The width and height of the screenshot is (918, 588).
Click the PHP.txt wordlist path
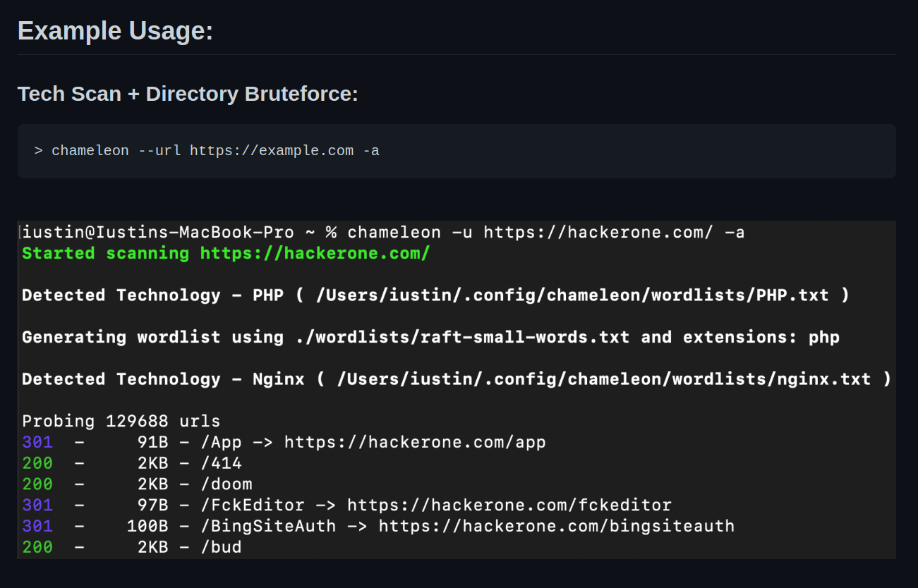[x=572, y=295]
